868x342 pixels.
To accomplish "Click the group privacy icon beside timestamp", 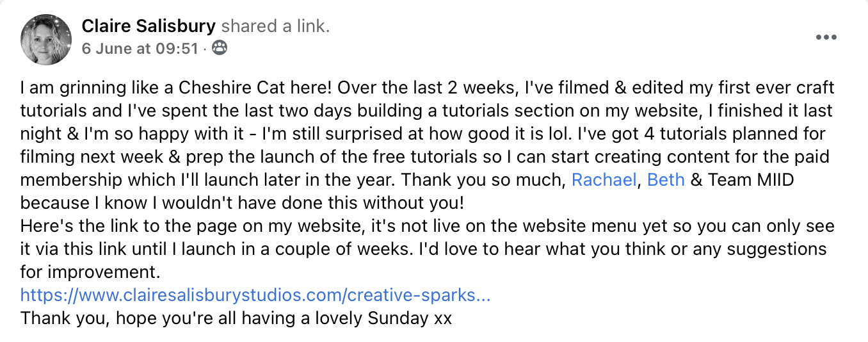I will pos(219,48).
